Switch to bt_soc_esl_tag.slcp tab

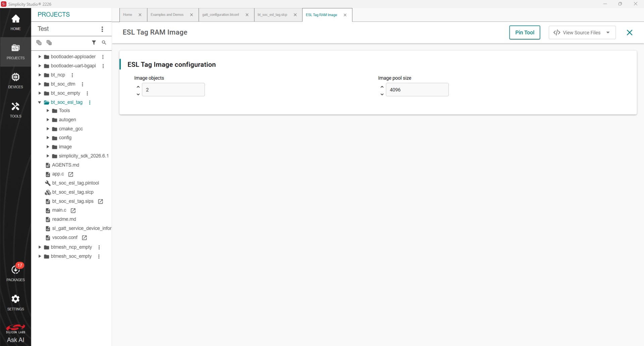[272, 15]
